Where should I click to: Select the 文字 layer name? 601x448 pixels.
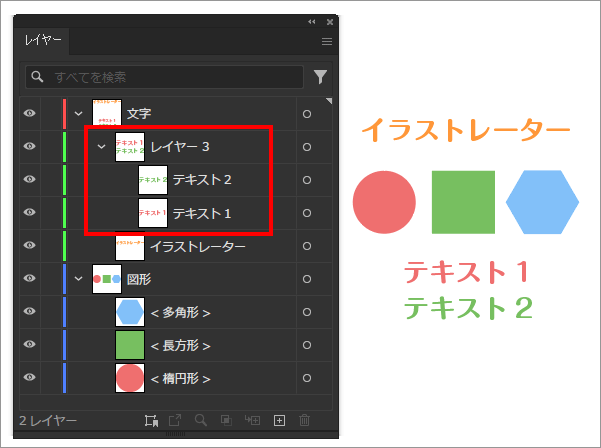click(139, 113)
